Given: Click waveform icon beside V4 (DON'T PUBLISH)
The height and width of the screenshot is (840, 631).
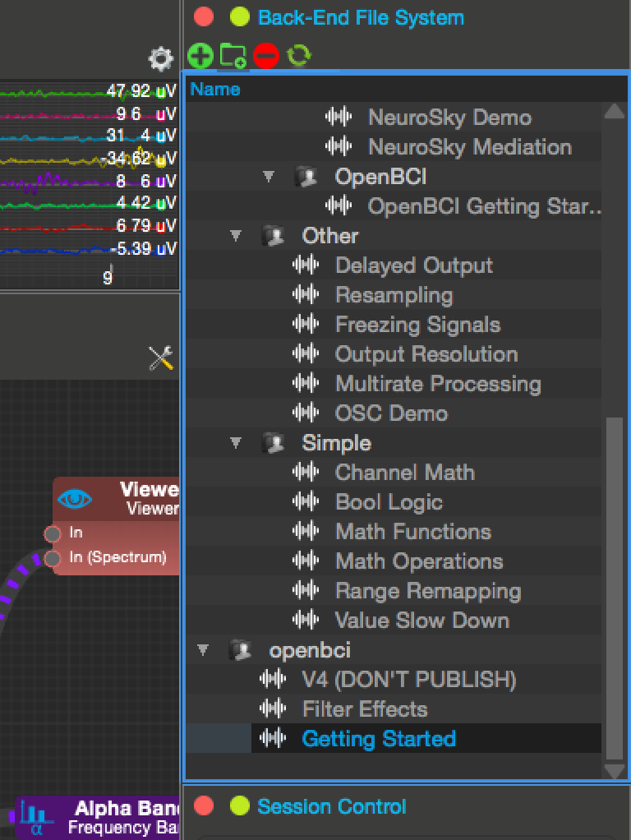Looking at the screenshot, I should pyautogui.click(x=273, y=679).
